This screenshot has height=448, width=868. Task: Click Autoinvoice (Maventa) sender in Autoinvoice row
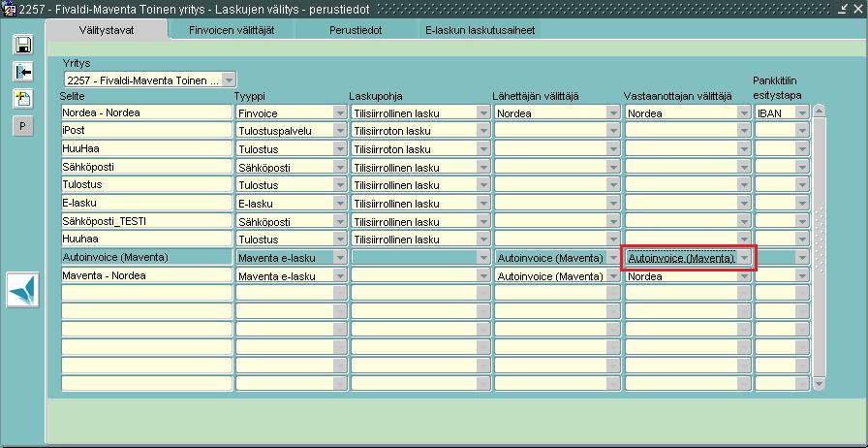pos(550,258)
